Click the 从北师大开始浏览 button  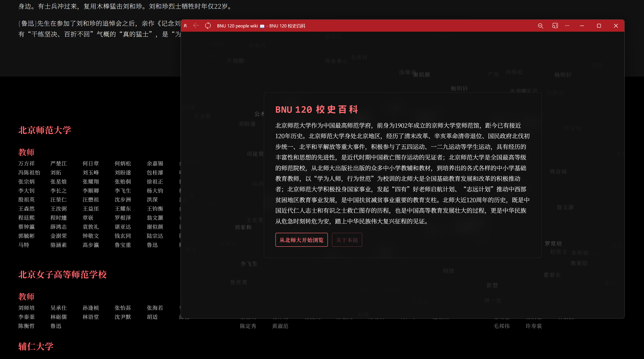(x=302, y=240)
